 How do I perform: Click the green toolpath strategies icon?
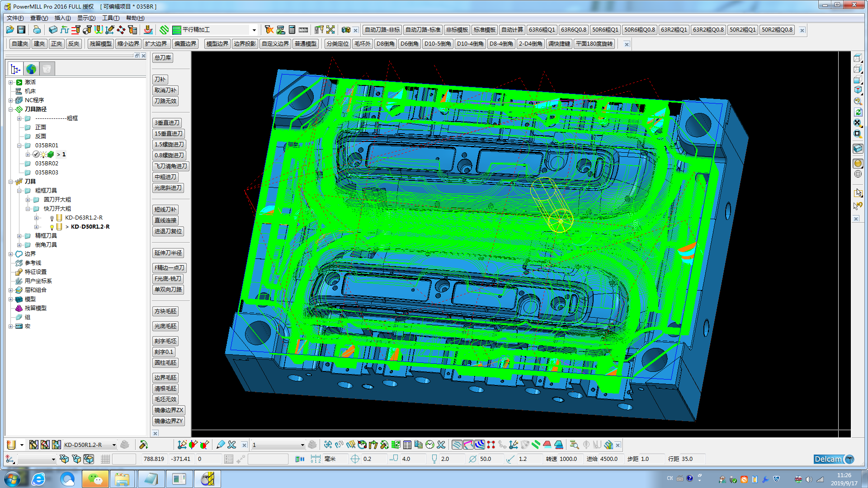point(164,30)
